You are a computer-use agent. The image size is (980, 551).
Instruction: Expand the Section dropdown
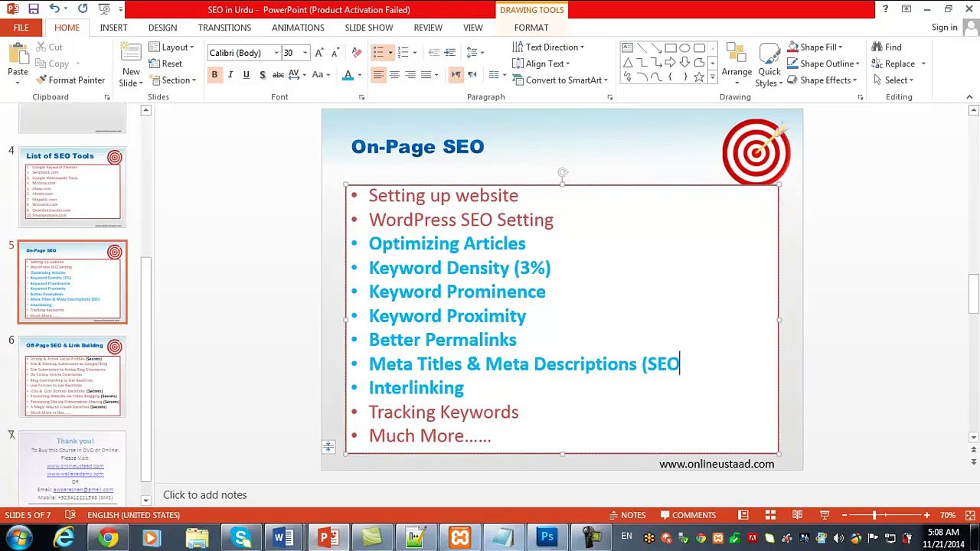(172, 80)
